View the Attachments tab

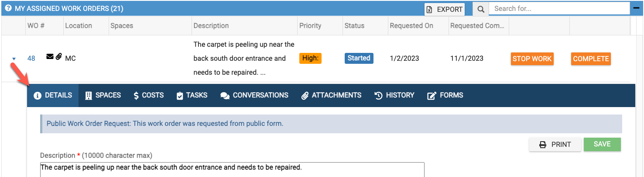(x=331, y=95)
